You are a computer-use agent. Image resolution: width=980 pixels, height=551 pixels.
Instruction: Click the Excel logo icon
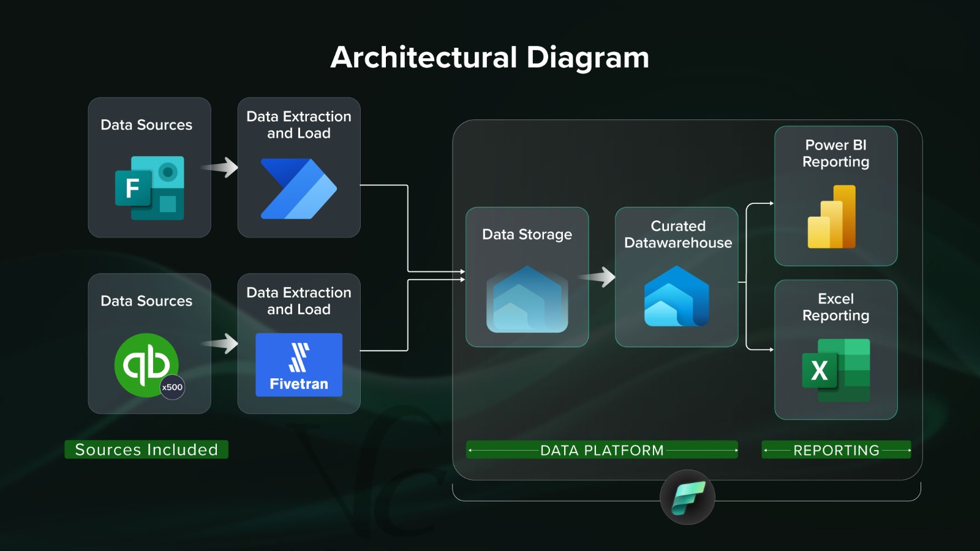[835, 370]
